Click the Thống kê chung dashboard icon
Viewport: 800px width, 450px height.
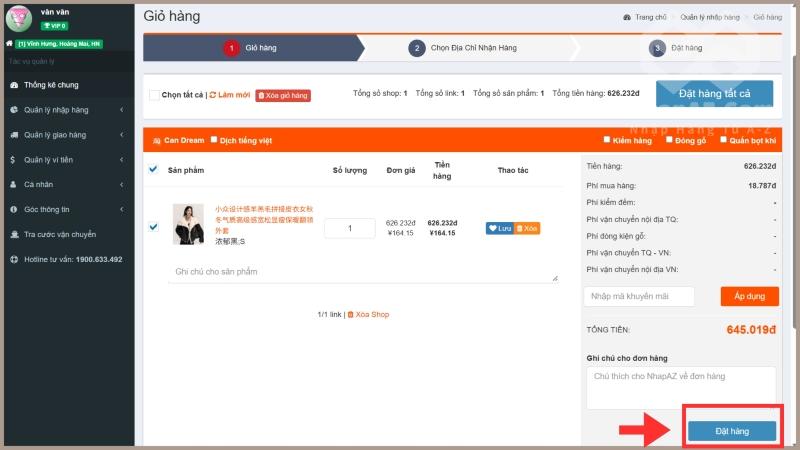tap(14, 85)
